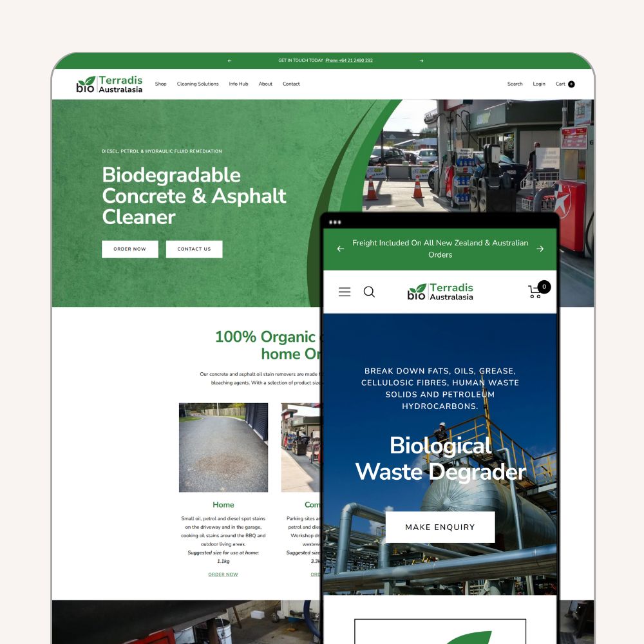Screen dimensions: 644x644
Task: Open the mobile shopping cart icon
Action: [536, 291]
